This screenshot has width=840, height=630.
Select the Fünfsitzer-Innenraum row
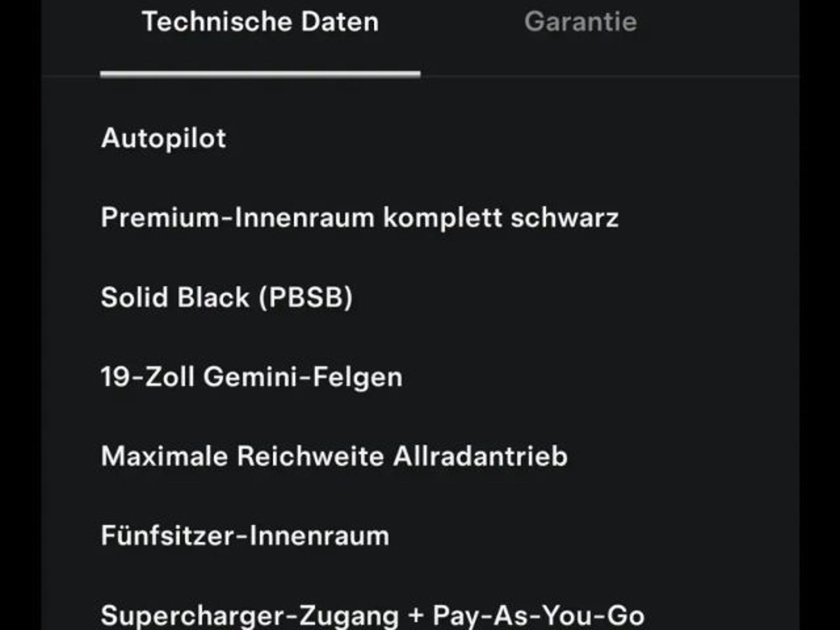click(244, 536)
